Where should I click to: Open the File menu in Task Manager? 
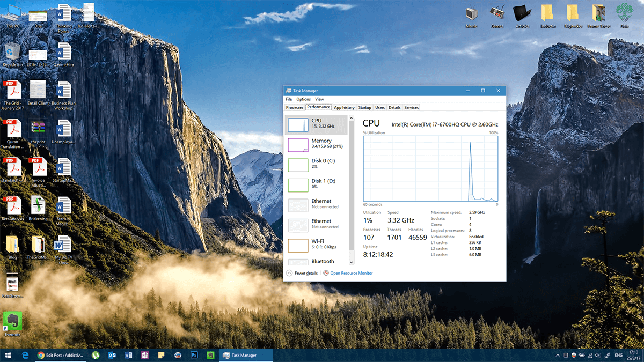[289, 99]
